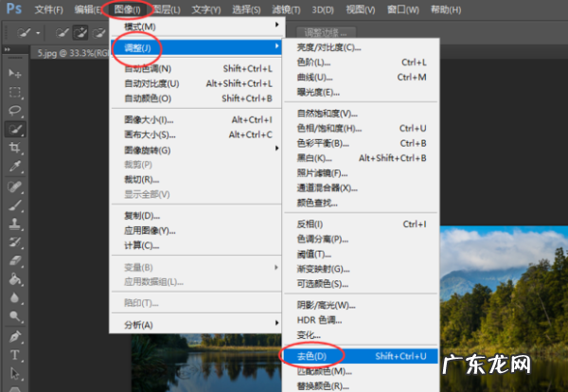
Task: Click the 调整边缘 button
Action: coord(326,33)
